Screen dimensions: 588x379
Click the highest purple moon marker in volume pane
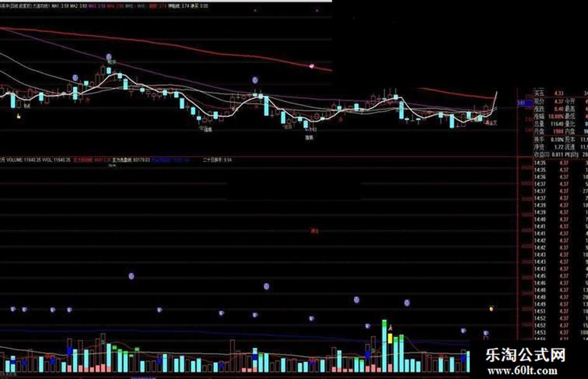131,276
